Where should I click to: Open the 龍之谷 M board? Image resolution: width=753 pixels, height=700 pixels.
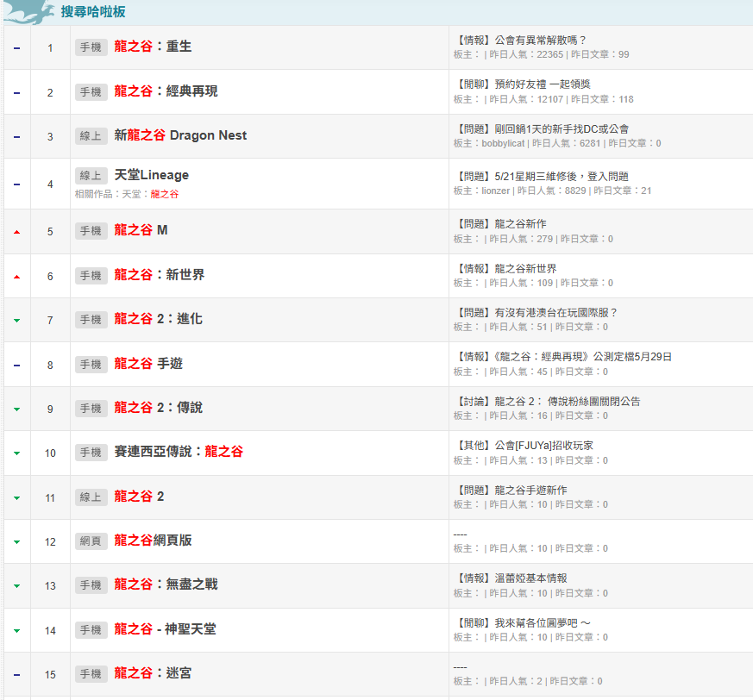[x=141, y=230]
